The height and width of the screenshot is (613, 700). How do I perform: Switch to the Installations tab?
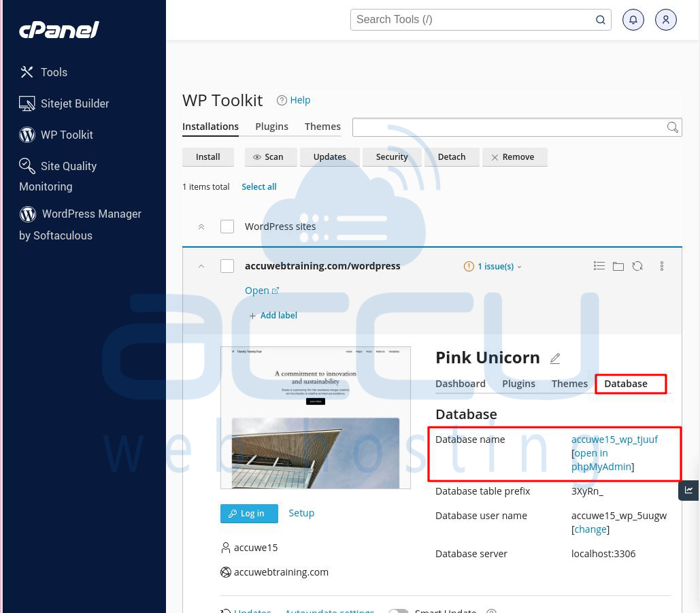tap(210, 127)
